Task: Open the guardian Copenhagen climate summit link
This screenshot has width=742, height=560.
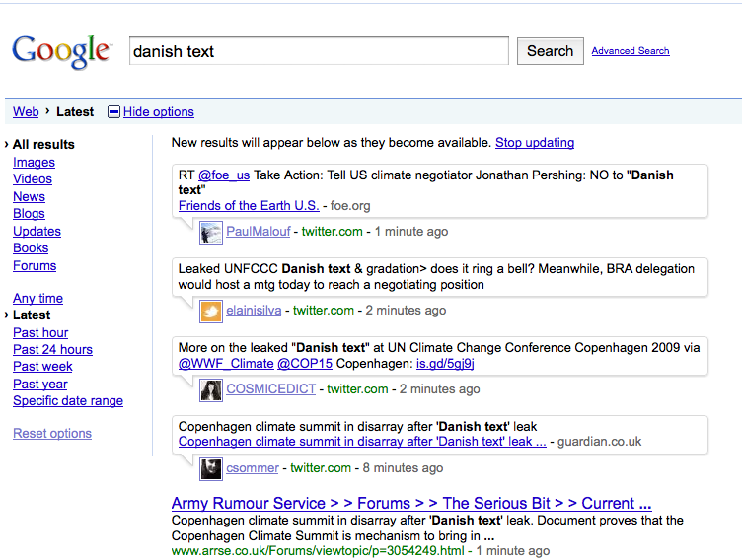Action: point(362,442)
